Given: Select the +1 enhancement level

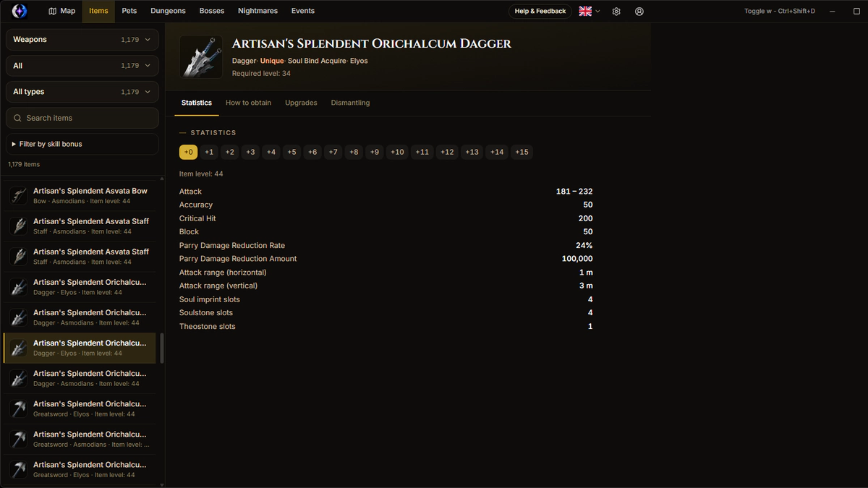Looking at the screenshot, I should click(x=209, y=152).
